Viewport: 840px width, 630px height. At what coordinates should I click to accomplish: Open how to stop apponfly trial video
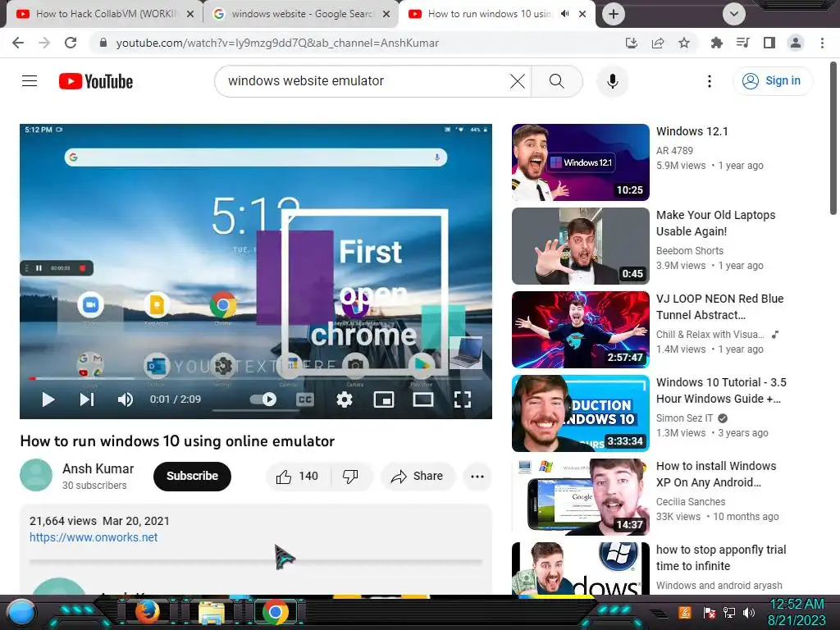pos(721,558)
